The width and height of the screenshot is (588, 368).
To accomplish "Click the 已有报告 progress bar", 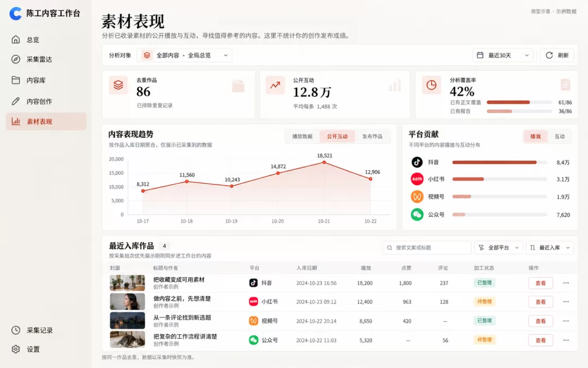I will tap(519, 111).
